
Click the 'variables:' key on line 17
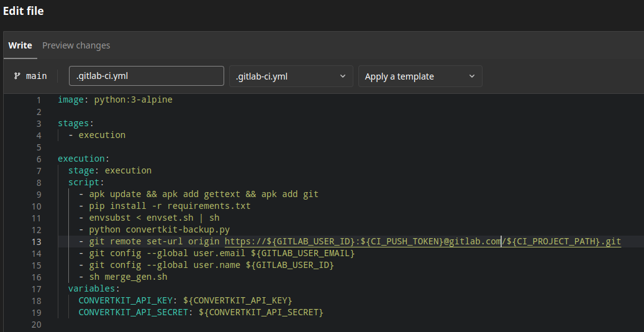pyautogui.click(x=94, y=288)
